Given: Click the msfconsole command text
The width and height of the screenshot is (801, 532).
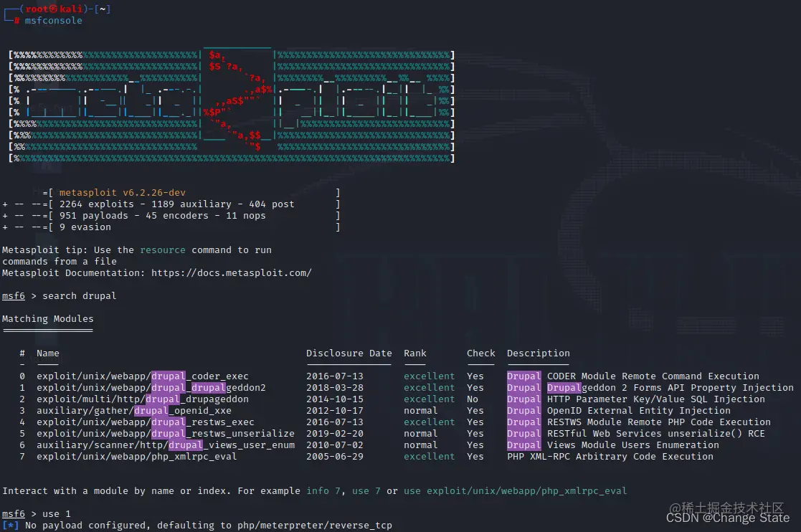Looking at the screenshot, I should [53, 20].
